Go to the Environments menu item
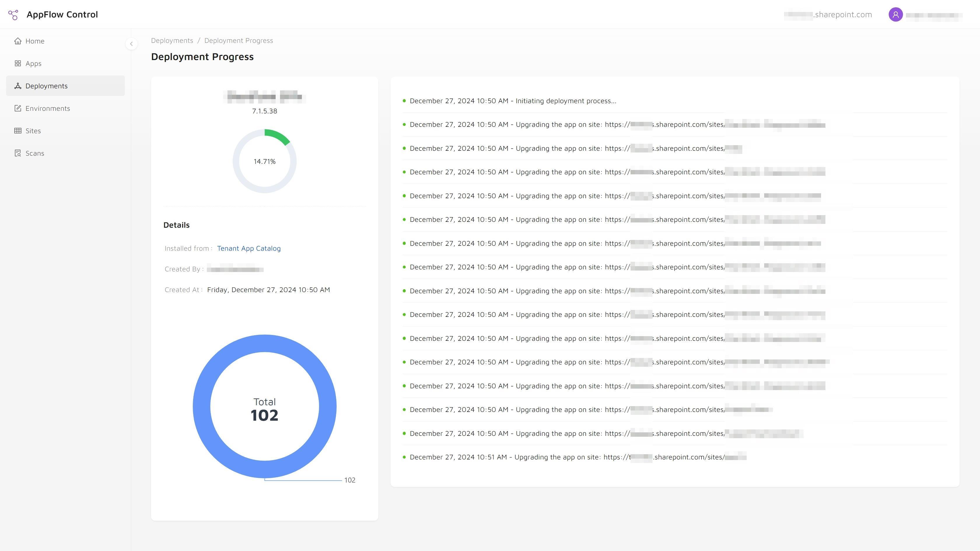This screenshot has height=551, width=980. click(x=65, y=108)
